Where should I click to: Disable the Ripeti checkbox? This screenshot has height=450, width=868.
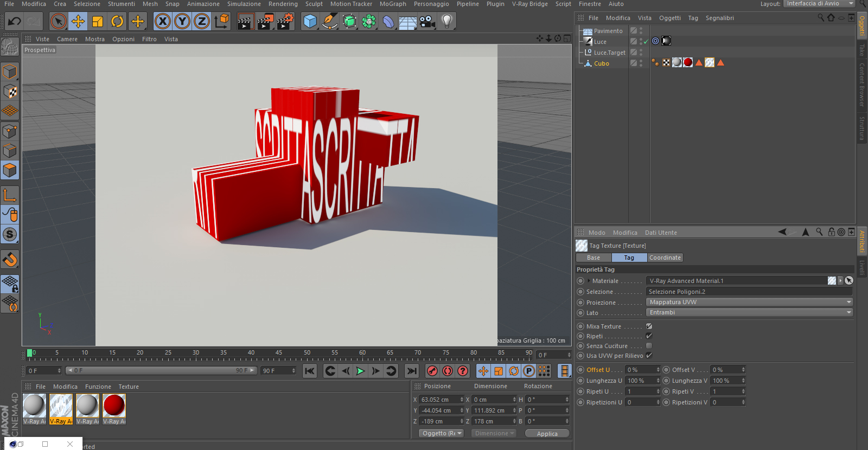coord(649,336)
